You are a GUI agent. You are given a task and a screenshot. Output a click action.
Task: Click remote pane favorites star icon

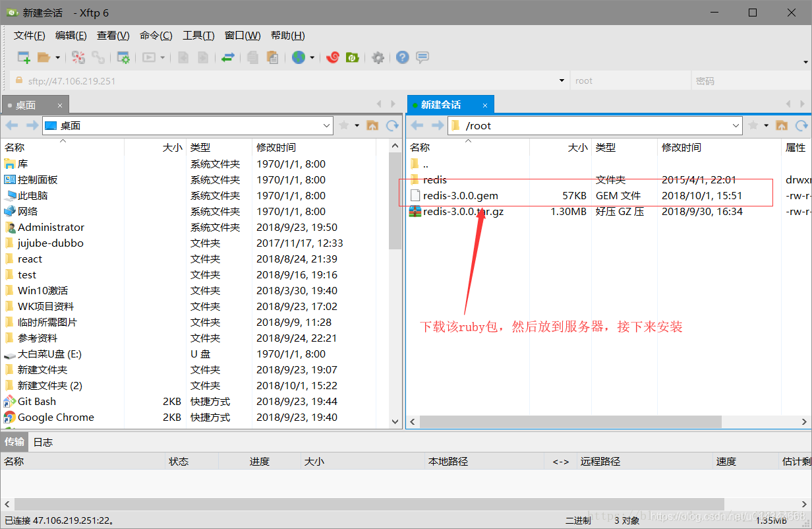pos(753,125)
